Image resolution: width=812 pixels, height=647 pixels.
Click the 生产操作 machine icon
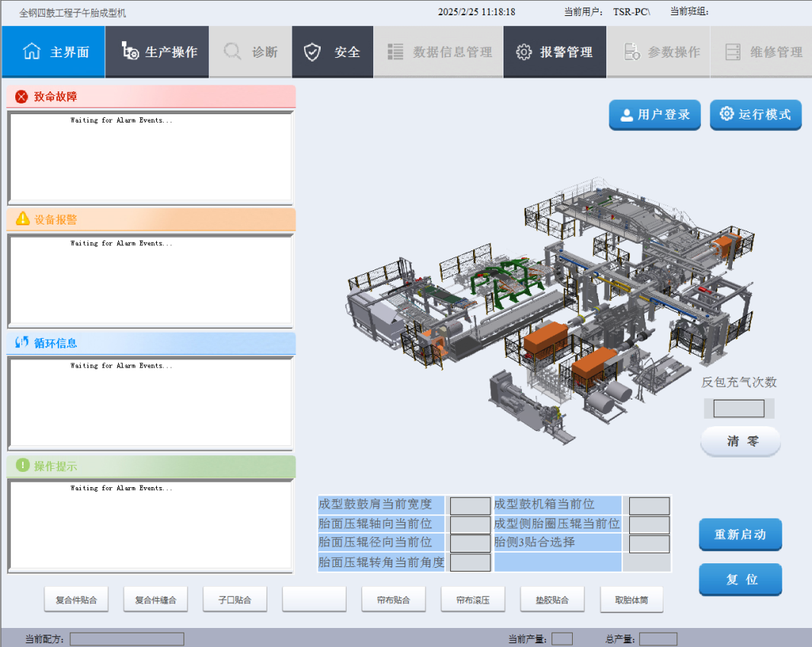tap(130, 52)
